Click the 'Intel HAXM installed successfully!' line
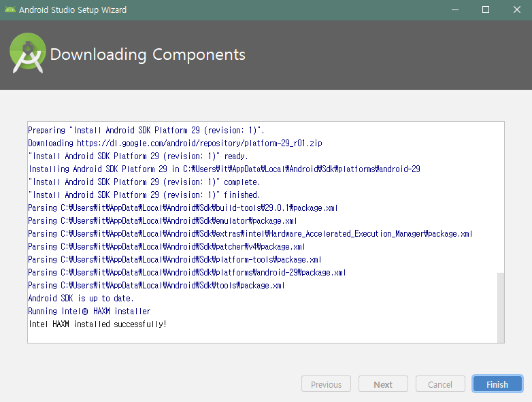Viewport: 532px width, 402px height. [97, 324]
